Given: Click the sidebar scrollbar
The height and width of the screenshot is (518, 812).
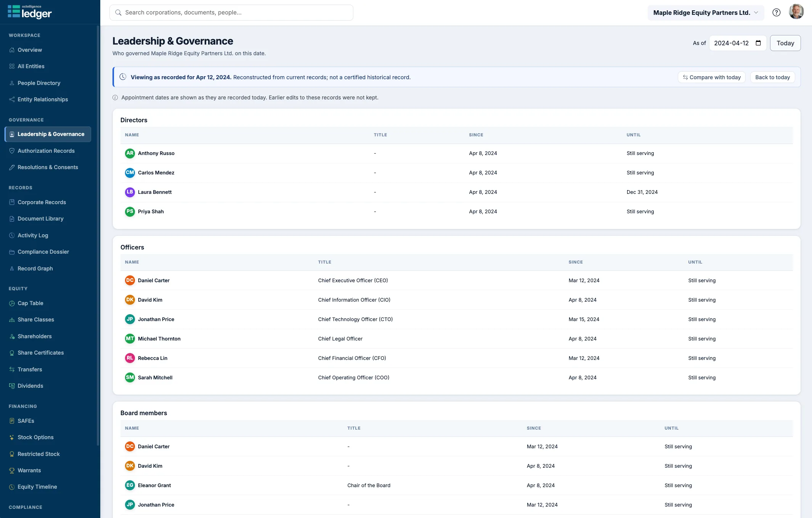Looking at the screenshot, I should pyautogui.click(x=98, y=236).
